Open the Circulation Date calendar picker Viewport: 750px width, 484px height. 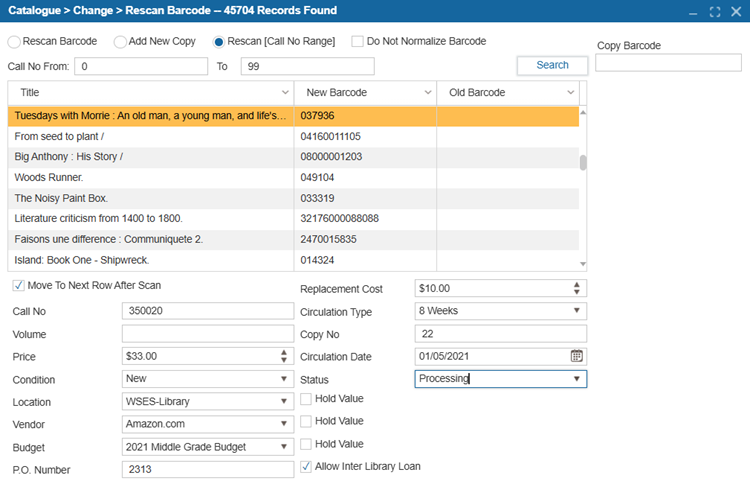[x=576, y=356]
